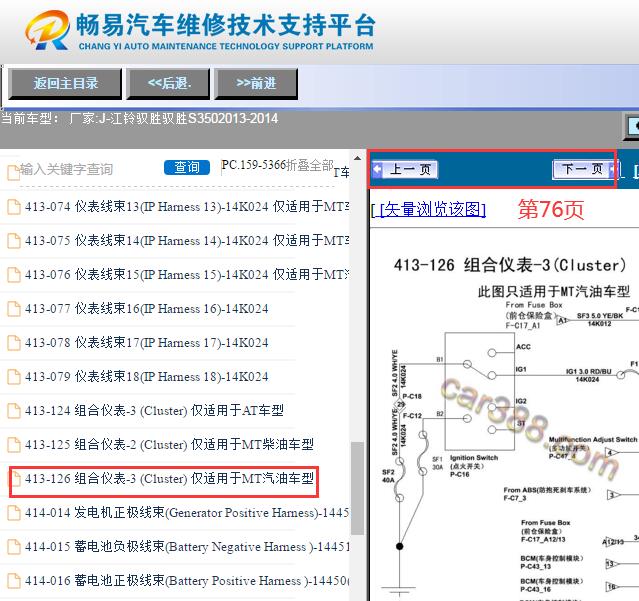Open 413-077 仪表线束16 entry
Image resolution: width=639 pixels, height=601 pixels.
(x=147, y=308)
